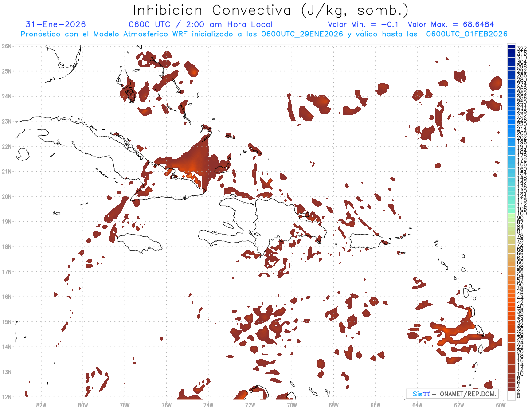Click the 'Valor Max. = 68.6484' readout
This screenshot has height=411, width=532.
coord(451,24)
